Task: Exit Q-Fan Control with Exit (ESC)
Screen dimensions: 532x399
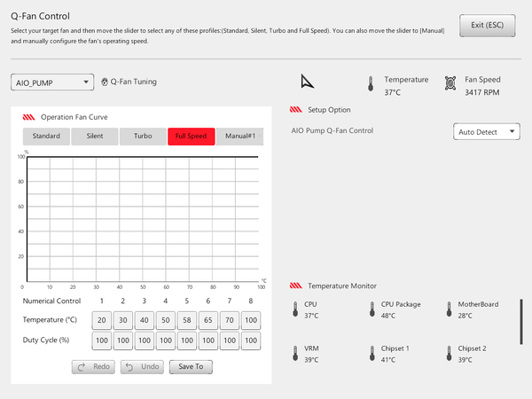Action: [x=487, y=26]
